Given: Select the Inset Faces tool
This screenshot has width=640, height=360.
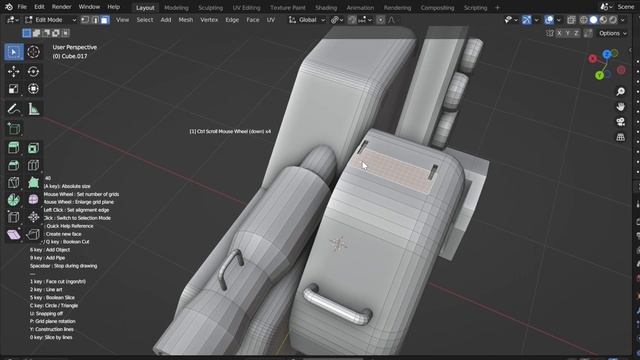Looking at the screenshot, I should point(33,148).
